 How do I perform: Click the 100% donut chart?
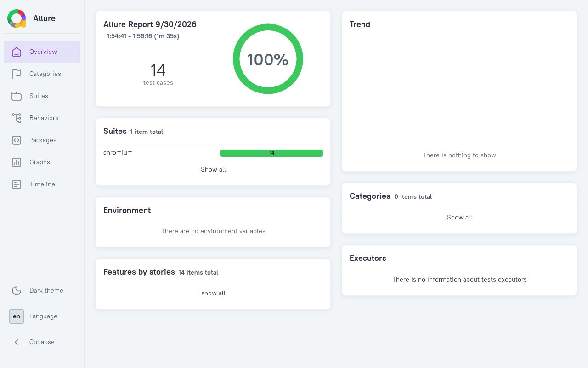268,59
